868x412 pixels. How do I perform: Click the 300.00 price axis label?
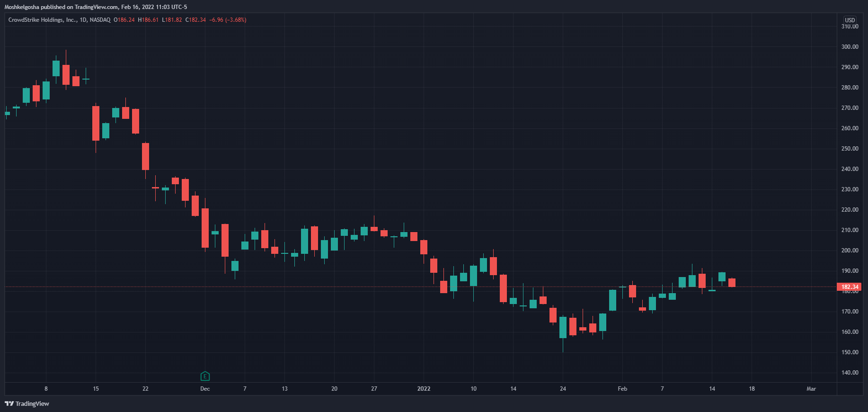[x=850, y=47]
